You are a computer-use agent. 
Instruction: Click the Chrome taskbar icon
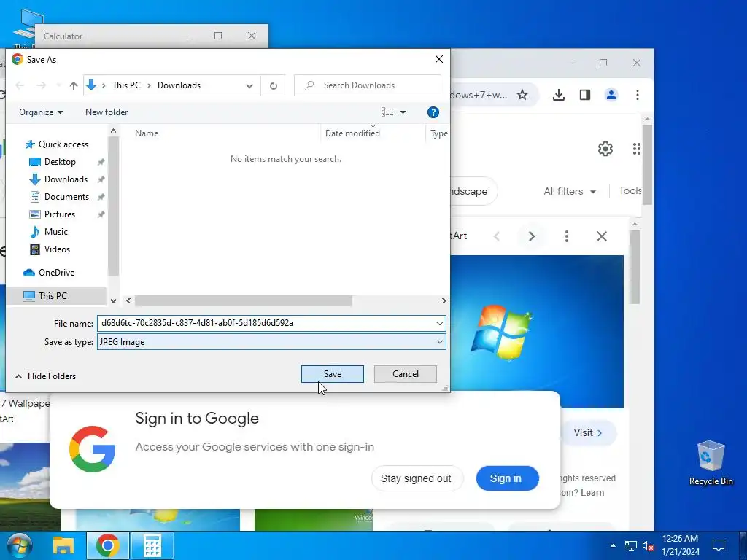(x=108, y=545)
